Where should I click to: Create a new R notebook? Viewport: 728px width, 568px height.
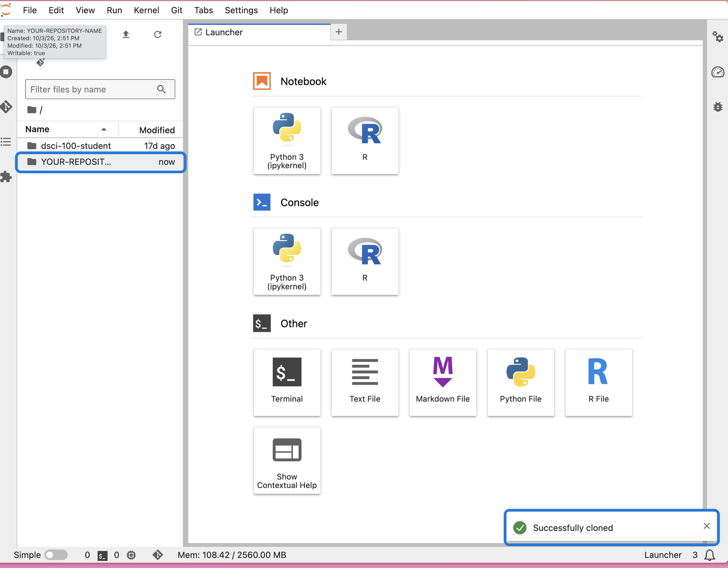(365, 141)
